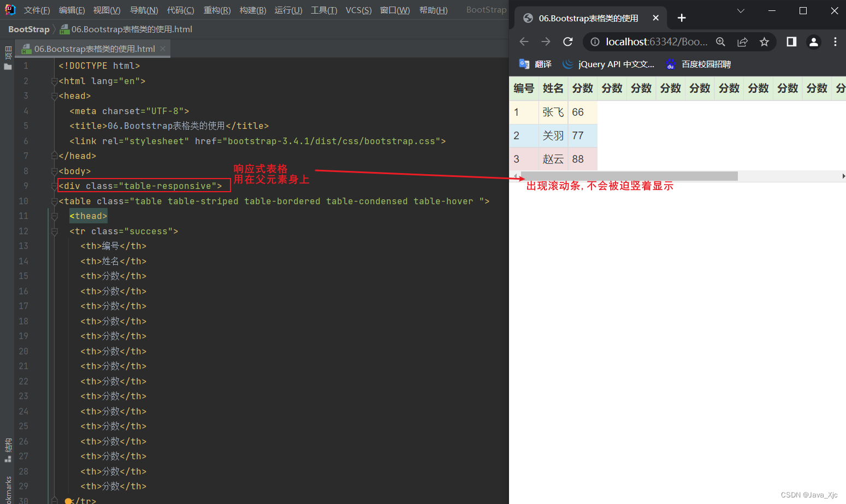
Task: Open the 帮助(H) menu
Action: click(x=433, y=10)
